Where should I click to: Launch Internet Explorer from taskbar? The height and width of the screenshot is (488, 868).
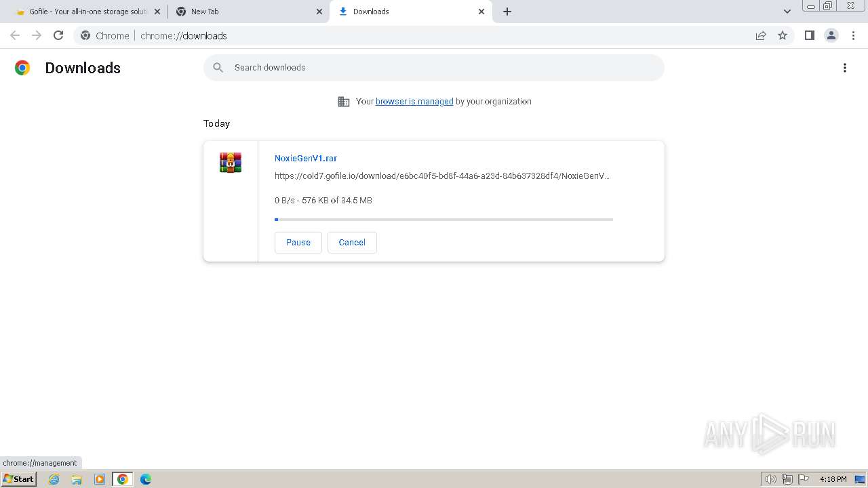[x=54, y=479]
